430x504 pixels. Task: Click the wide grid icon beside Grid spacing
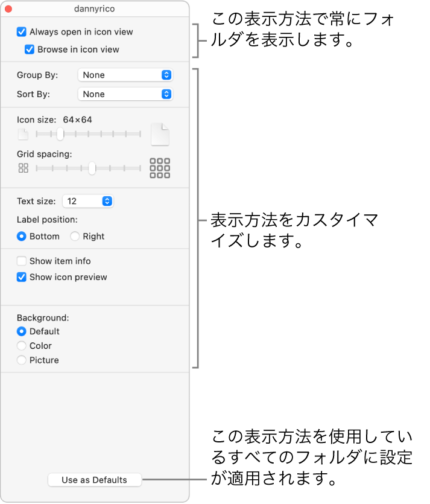pyautogui.click(x=160, y=168)
